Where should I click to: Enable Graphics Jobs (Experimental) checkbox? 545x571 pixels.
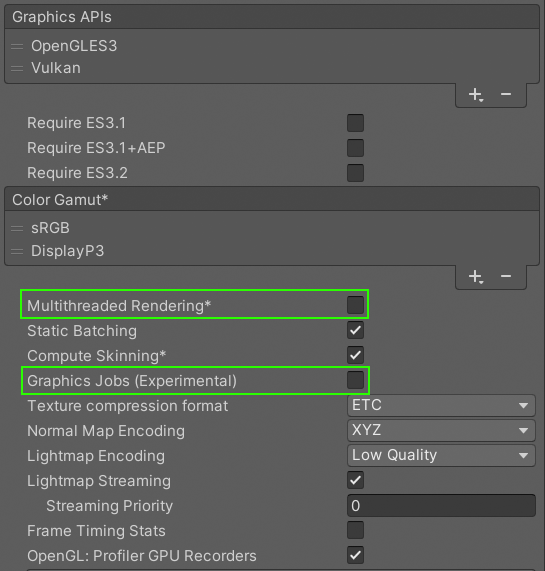pyautogui.click(x=355, y=380)
